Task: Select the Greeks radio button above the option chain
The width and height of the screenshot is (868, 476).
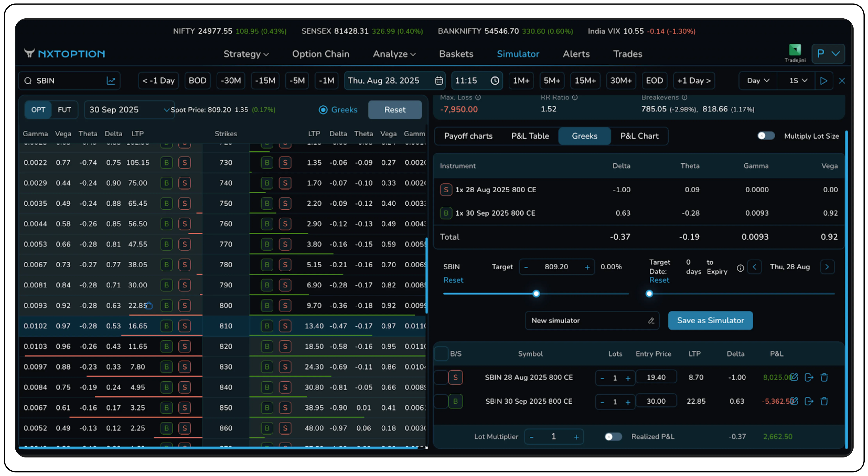Action: 323,110
